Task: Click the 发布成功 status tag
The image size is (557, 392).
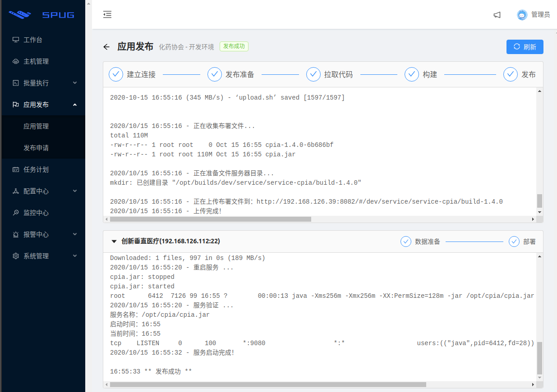Action: (x=234, y=46)
